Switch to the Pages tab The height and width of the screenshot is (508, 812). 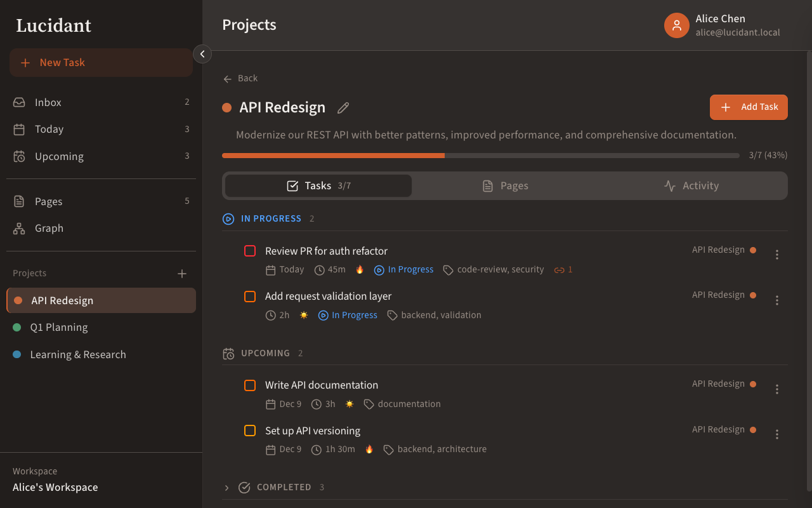point(504,185)
